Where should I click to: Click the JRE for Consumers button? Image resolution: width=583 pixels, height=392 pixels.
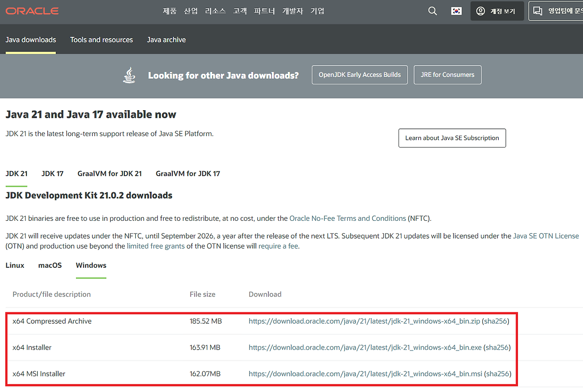[x=447, y=74]
